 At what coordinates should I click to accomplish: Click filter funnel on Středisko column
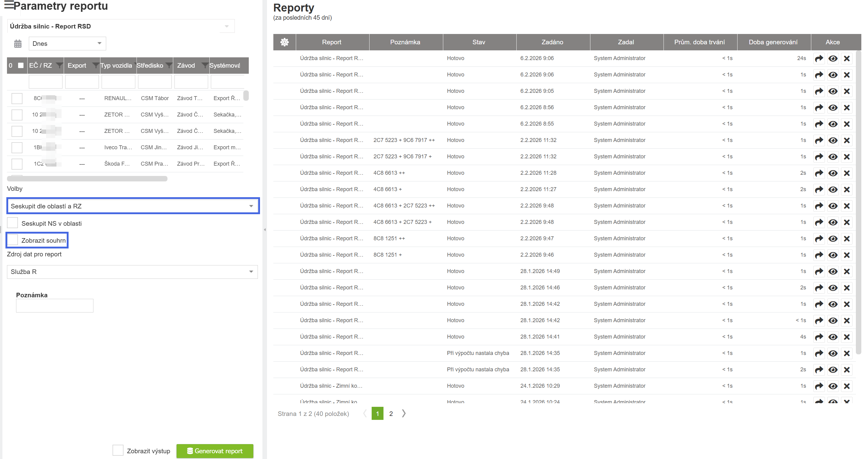(168, 66)
